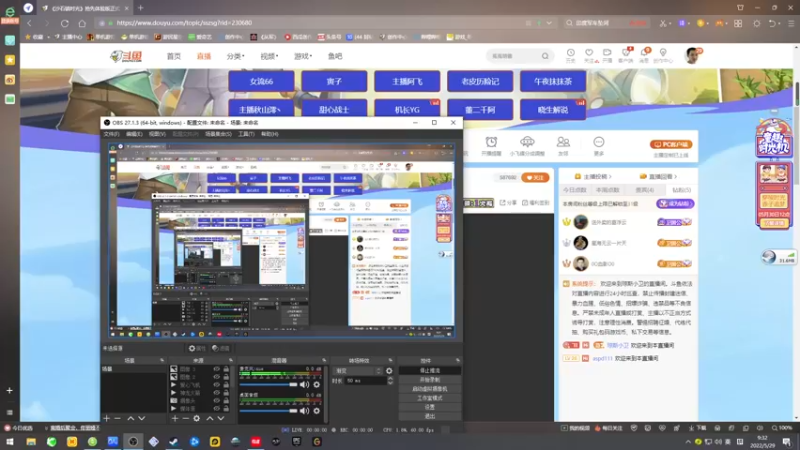The height and width of the screenshot is (450, 800).
Task: Expand the Douyu 视频 menu
Action: (269, 56)
